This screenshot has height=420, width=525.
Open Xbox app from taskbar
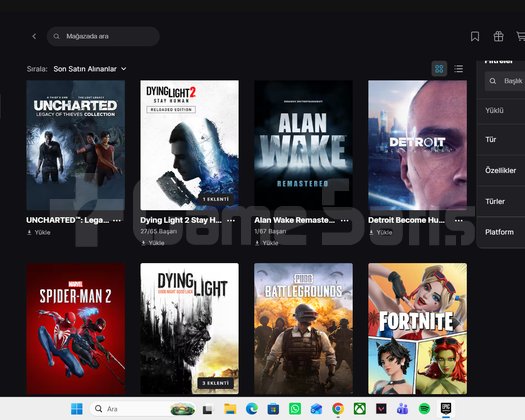click(x=360, y=409)
